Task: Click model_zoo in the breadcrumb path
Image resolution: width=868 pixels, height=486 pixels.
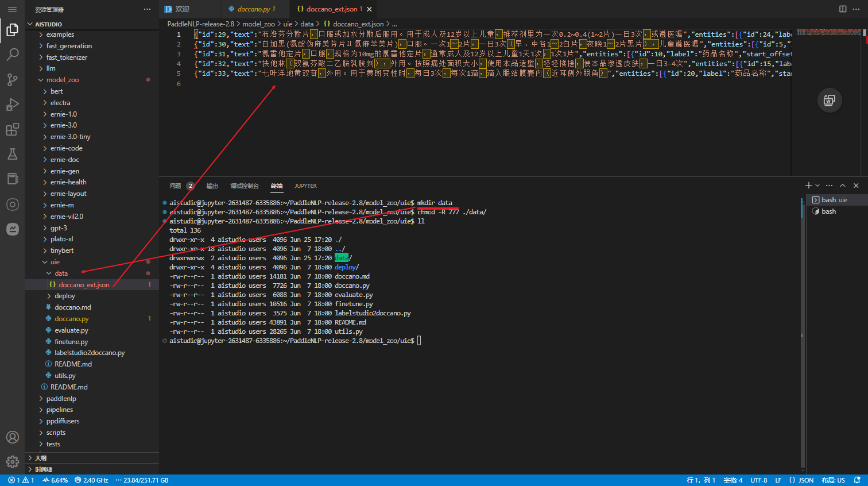Action: (x=258, y=24)
